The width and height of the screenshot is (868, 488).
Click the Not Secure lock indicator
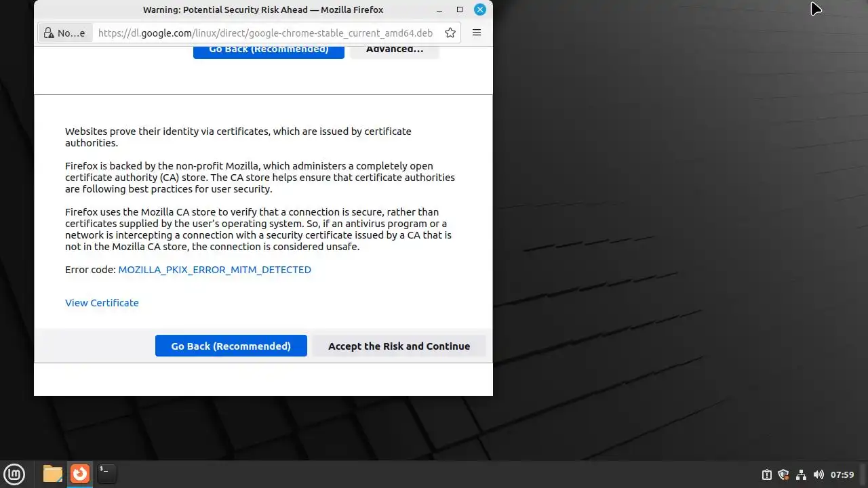(x=65, y=33)
